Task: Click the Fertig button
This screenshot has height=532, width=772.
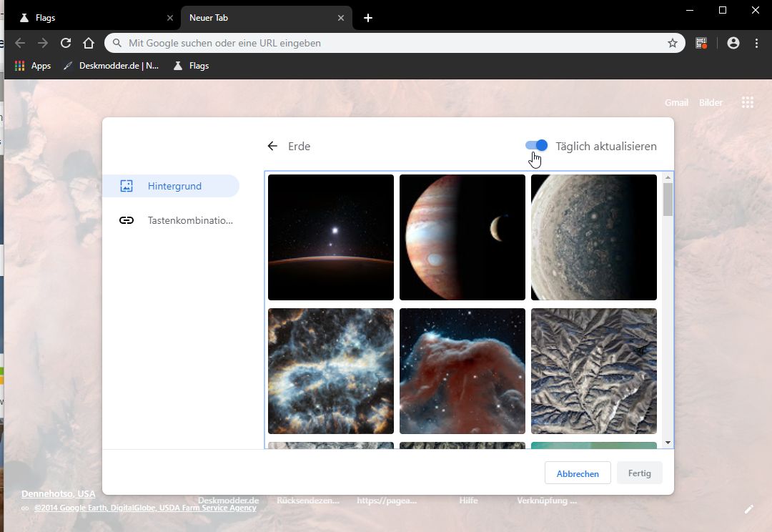Action: (640, 473)
